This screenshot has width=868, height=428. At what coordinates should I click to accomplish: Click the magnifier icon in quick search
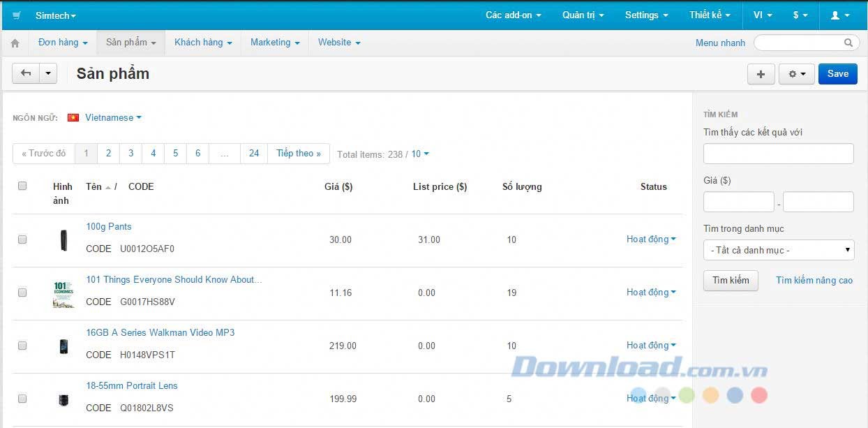coord(848,43)
